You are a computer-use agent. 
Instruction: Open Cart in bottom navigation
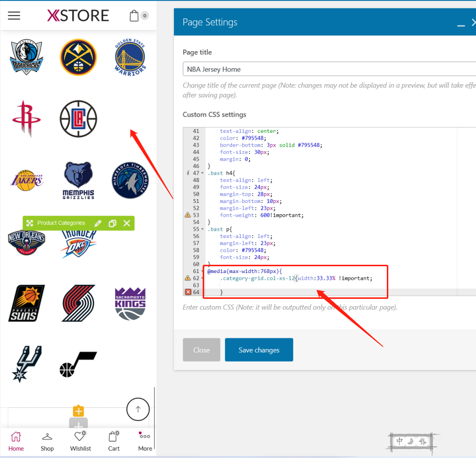coord(114,441)
